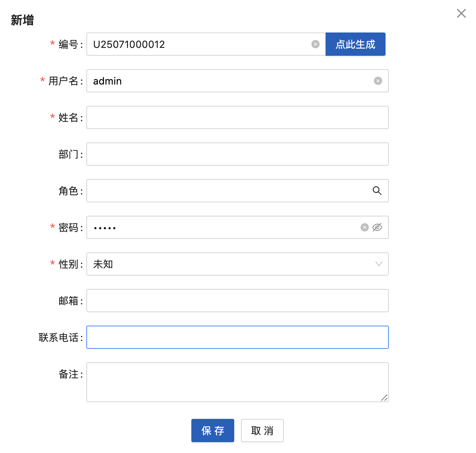Close the 新增 dialog with the X
Image resolution: width=476 pixels, height=453 pixels.
click(461, 13)
